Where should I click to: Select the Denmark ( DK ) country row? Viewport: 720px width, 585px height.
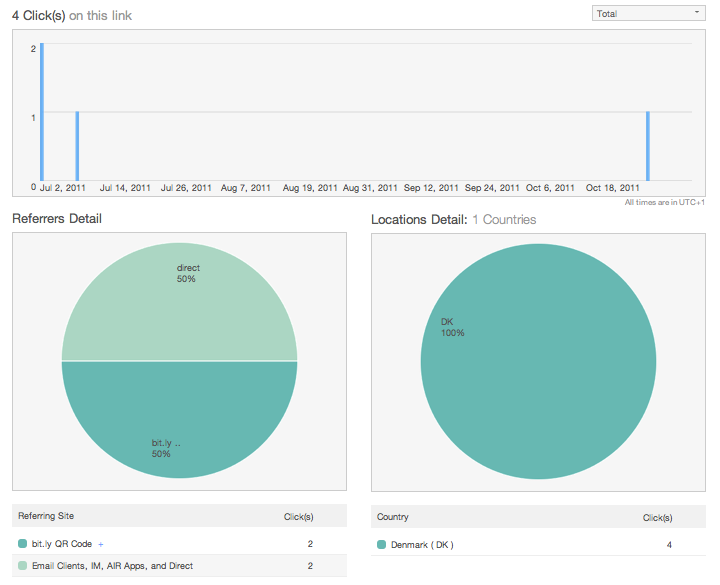[x=538, y=545]
